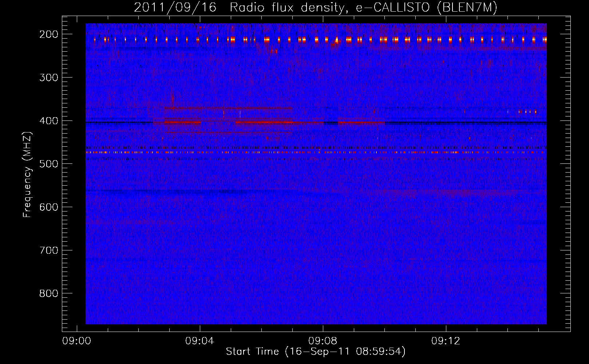Click the 300 frequency tick label
Screen dimensions: 589x364
pyautogui.click(x=49, y=78)
